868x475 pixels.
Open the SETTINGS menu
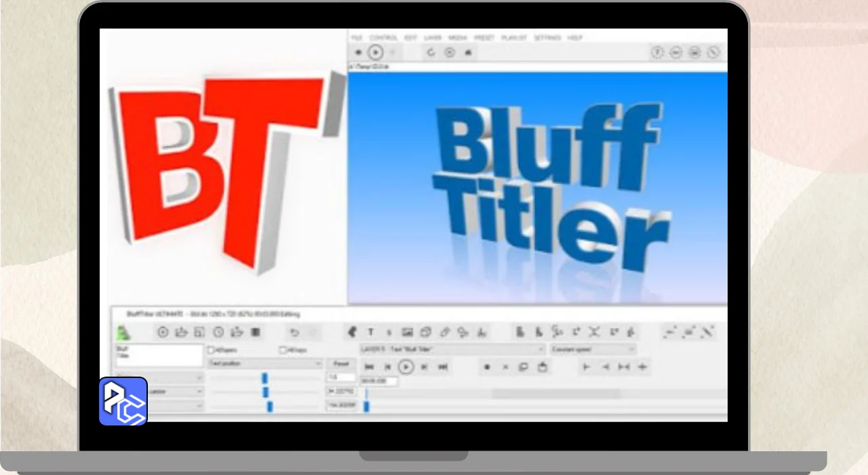[547, 38]
